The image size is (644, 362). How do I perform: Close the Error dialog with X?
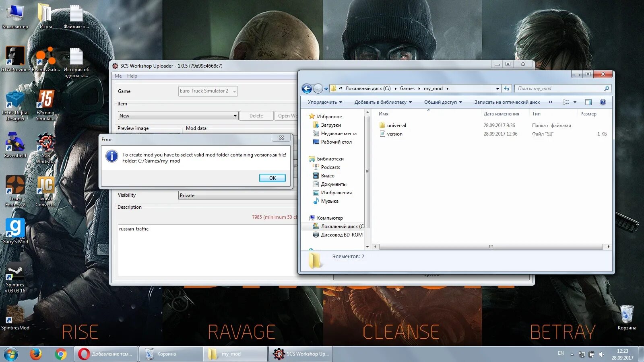[281, 138]
